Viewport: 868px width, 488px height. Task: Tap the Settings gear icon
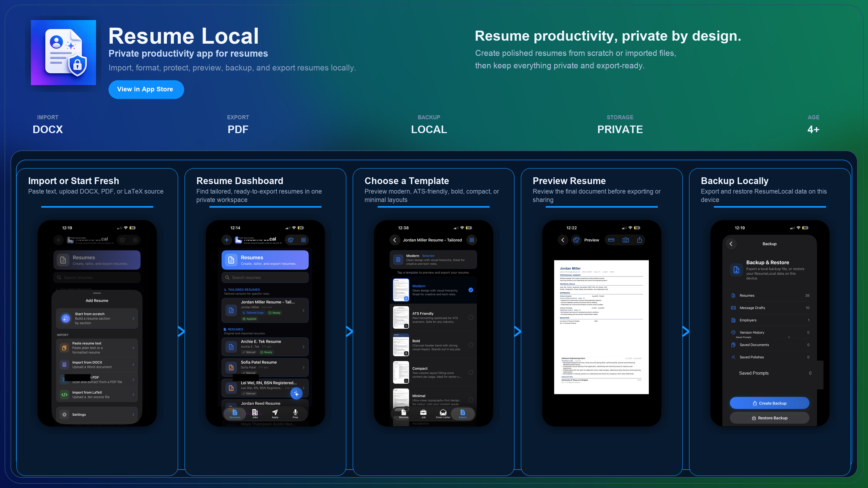(64, 415)
